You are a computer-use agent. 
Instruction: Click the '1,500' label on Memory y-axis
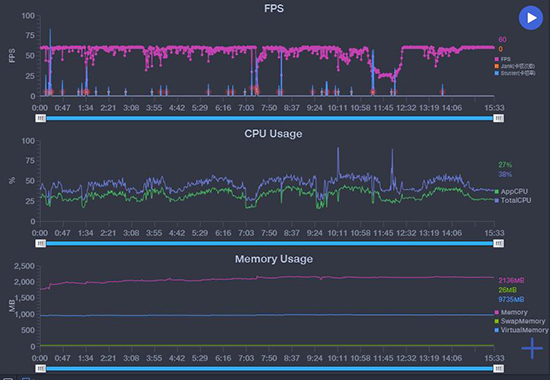click(24, 298)
